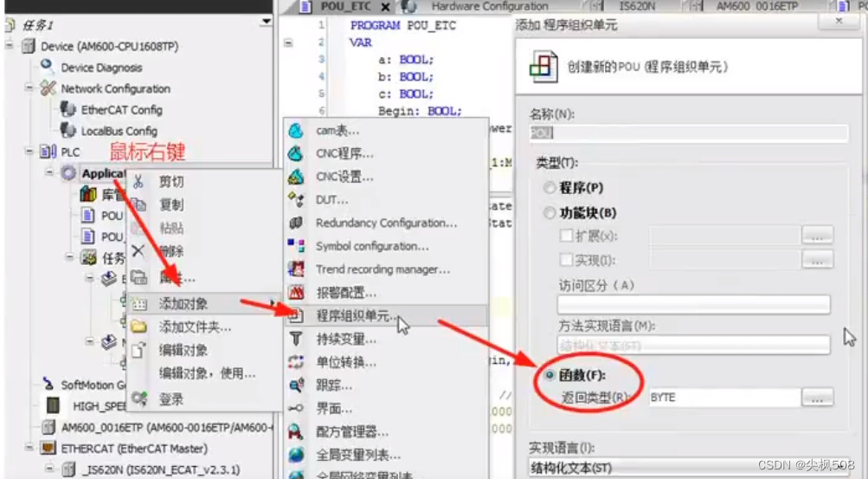Viewport: 868px width, 479px height.
Task: Click the LocalBus Config icon
Action: tap(68, 131)
